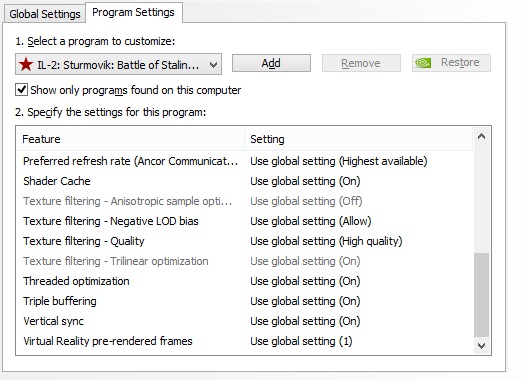Viewport: 522px width, 380px height.
Task: Open the High quality texture filtering setting
Action: (326, 241)
